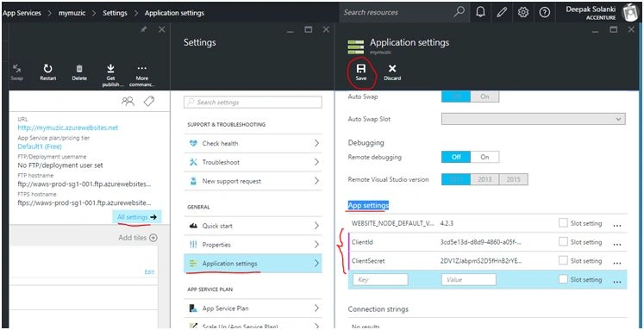Select Visual Studio version 2015
Screen dimensions: 644x330
514,179
